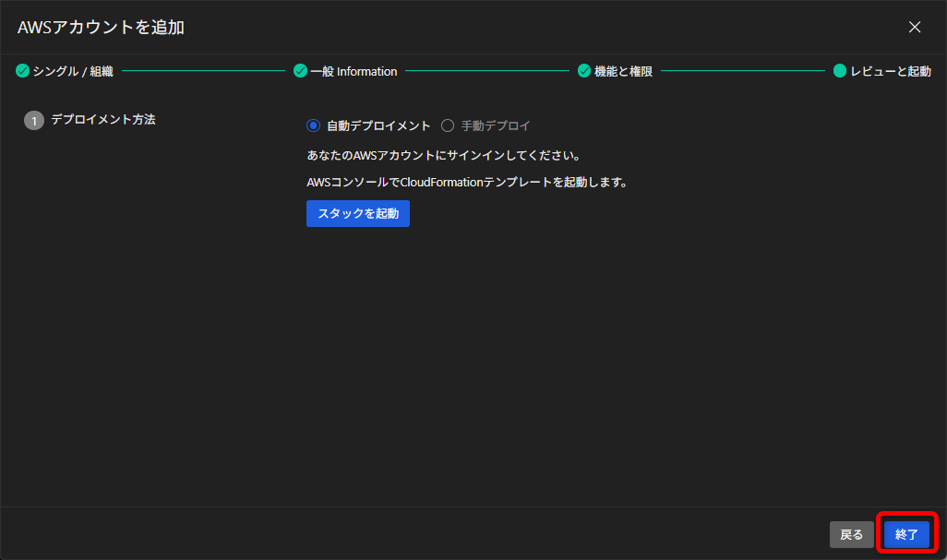The width and height of the screenshot is (947, 560).
Task: Click the CloudFormationテンプレート instruction text
Action: point(467,183)
